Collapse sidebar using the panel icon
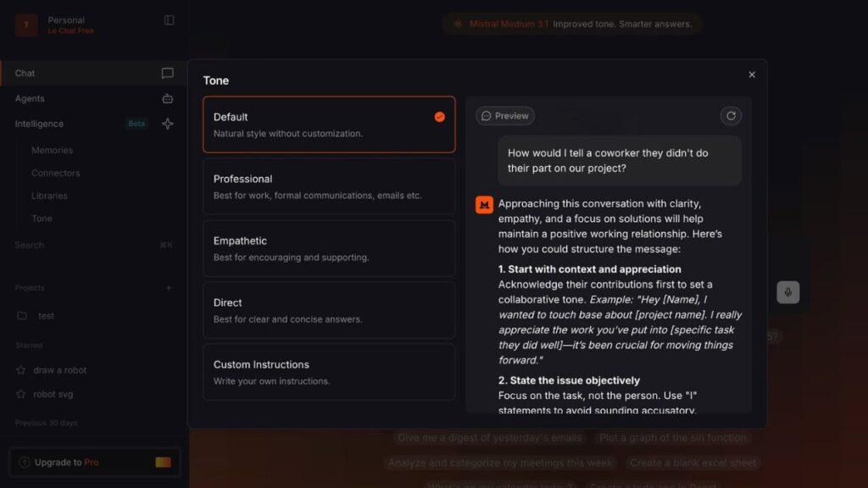This screenshot has width=868, height=488. click(x=169, y=20)
